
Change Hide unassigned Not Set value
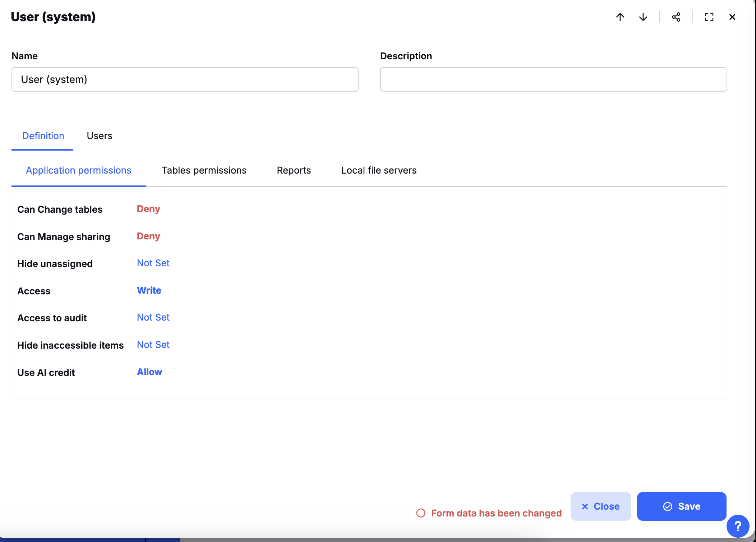(x=153, y=263)
